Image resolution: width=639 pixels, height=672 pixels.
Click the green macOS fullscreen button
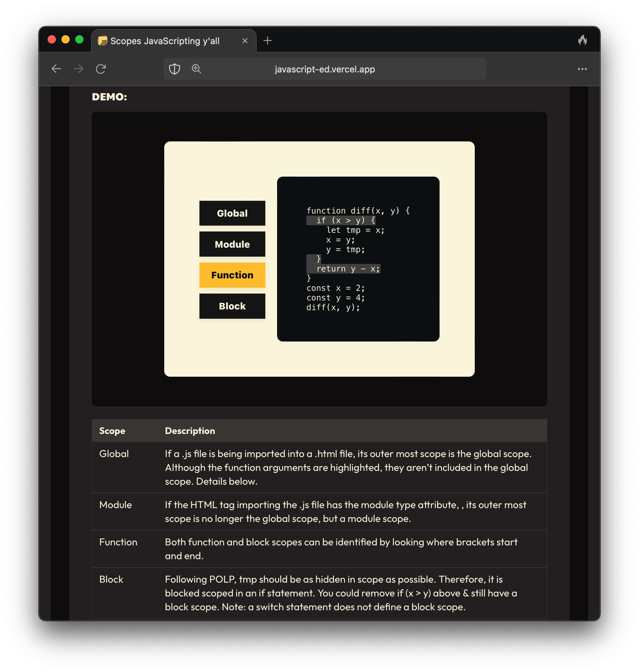pyautogui.click(x=79, y=40)
